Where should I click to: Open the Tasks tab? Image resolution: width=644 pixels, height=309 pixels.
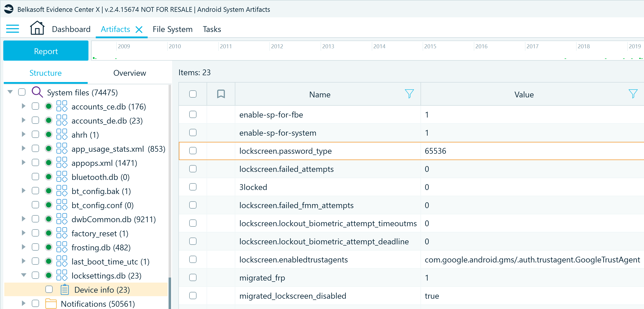pyautogui.click(x=212, y=29)
